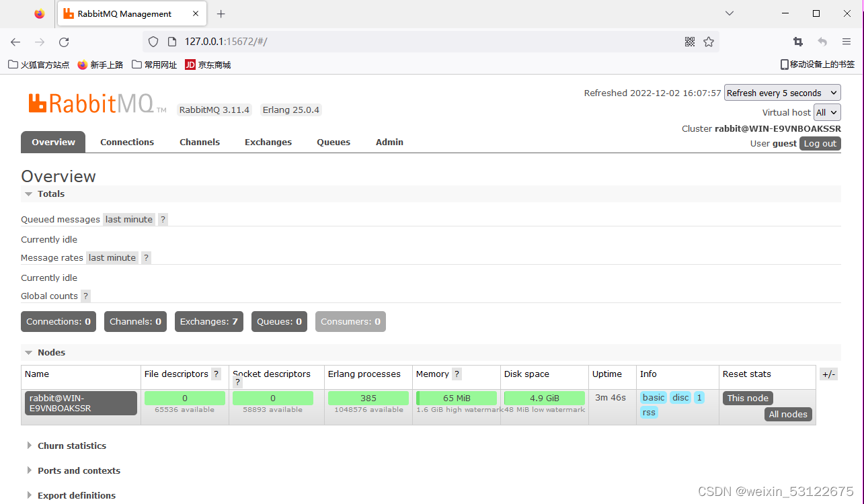Click the tracking protection shield icon
This screenshot has width=864, height=504.
153,41
